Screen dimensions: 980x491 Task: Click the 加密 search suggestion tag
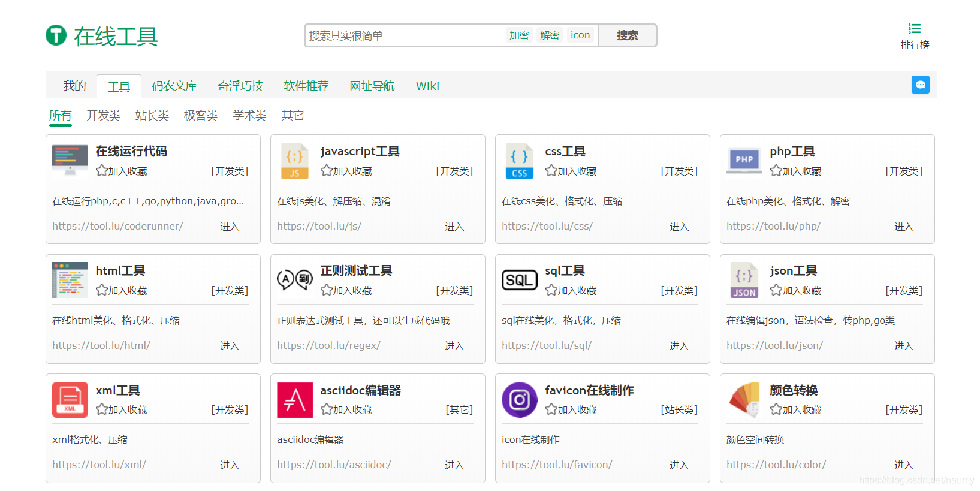pyautogui.click(x=519, y=35)
